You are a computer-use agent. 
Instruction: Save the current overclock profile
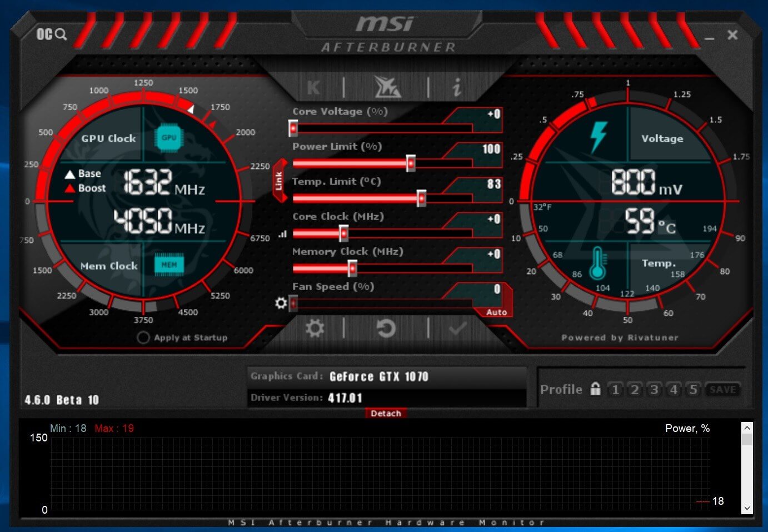[x=722, y=390]
